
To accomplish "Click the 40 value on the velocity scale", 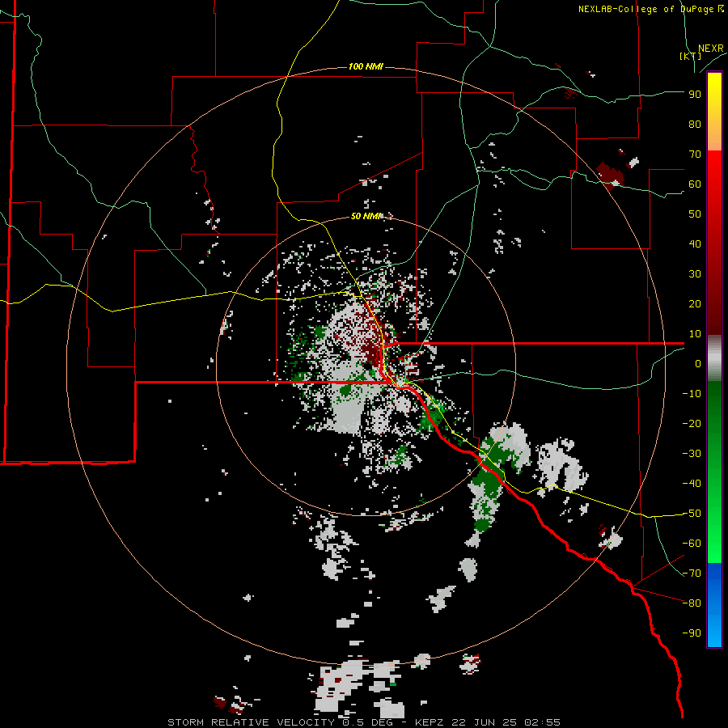I will click(695, 244).
